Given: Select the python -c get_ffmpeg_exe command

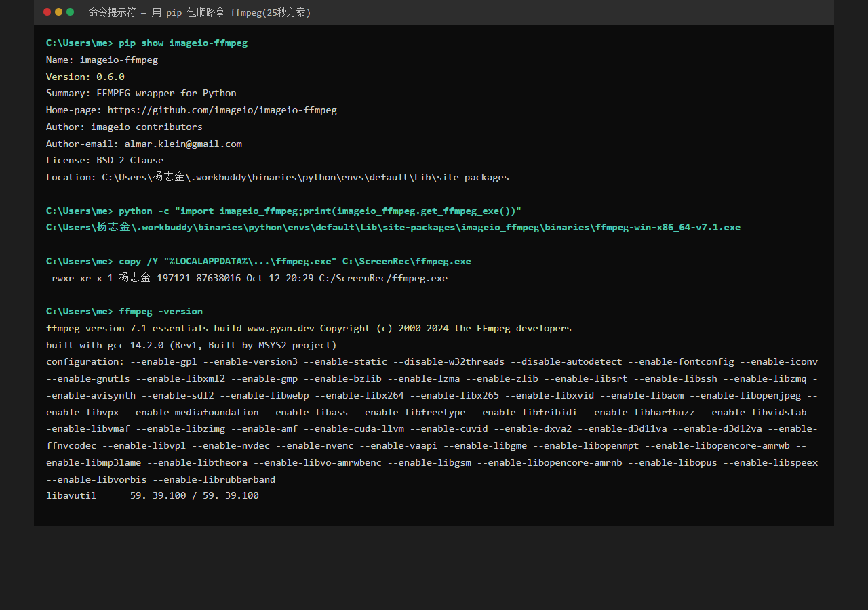Looking at the screenshot, I should [x=320, y=211].
